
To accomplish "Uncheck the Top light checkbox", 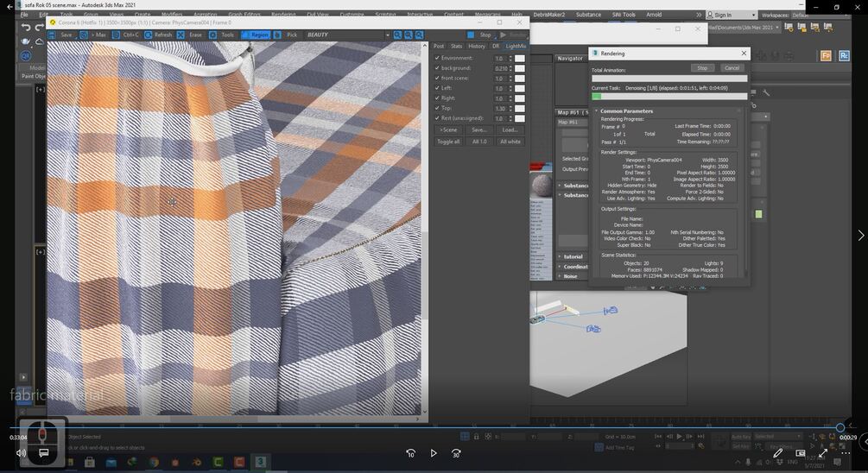I will pyautogui.click(x=437, y=108).
